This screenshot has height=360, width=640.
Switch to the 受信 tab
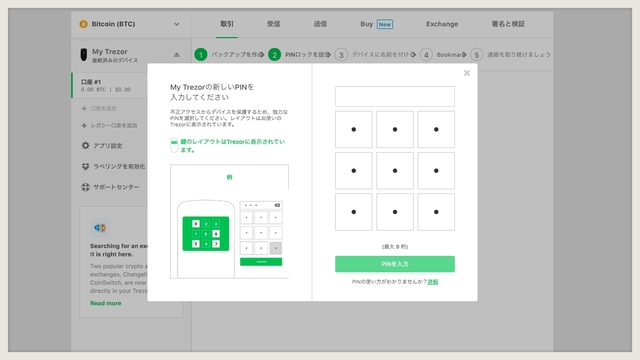tap(273, 24)
